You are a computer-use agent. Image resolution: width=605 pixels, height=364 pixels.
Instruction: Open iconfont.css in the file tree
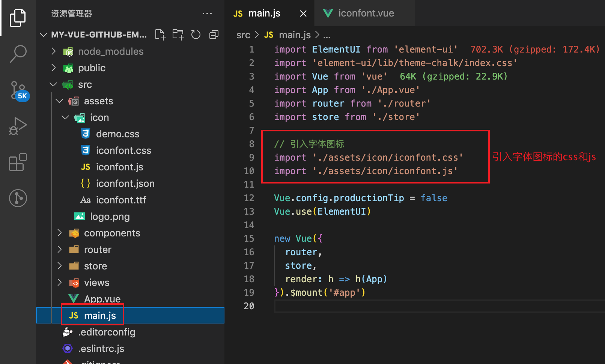point(123,150)
